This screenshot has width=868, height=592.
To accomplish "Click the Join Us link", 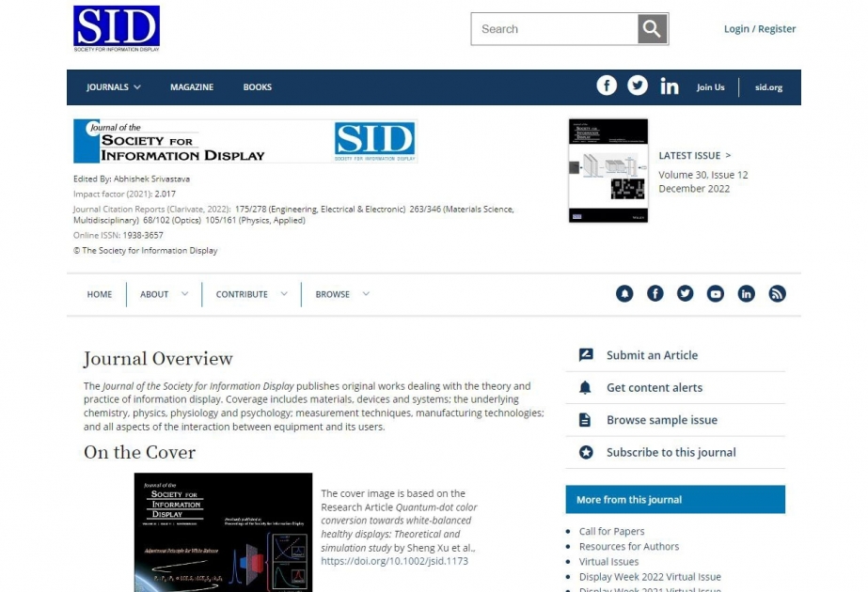I will (x=711, y=86).
